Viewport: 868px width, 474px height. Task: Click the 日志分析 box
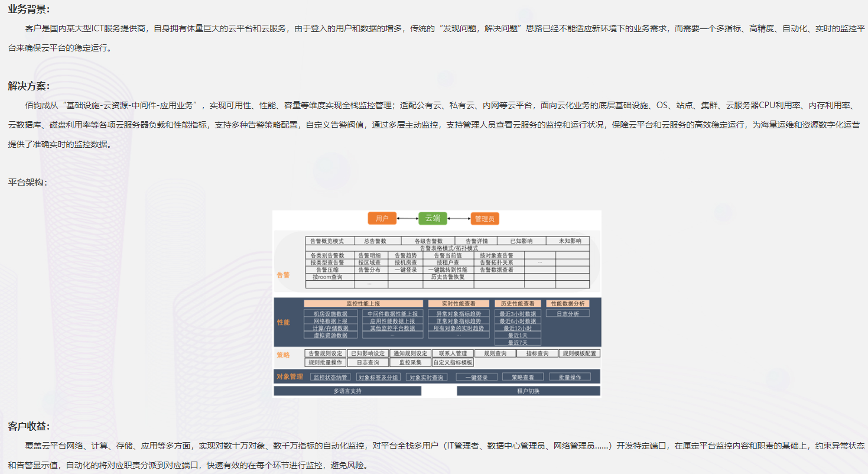pos(567,314)
